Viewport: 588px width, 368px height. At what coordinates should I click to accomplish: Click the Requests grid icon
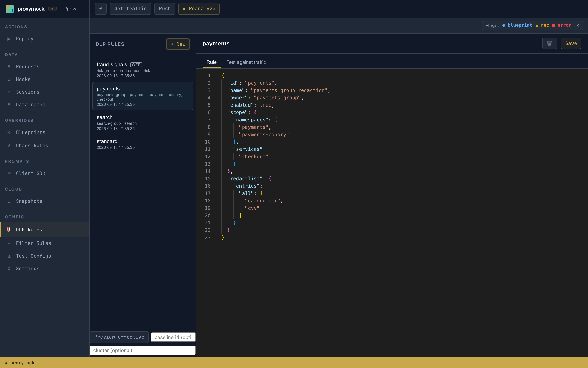pyautogui.click(x=9, y=67)
